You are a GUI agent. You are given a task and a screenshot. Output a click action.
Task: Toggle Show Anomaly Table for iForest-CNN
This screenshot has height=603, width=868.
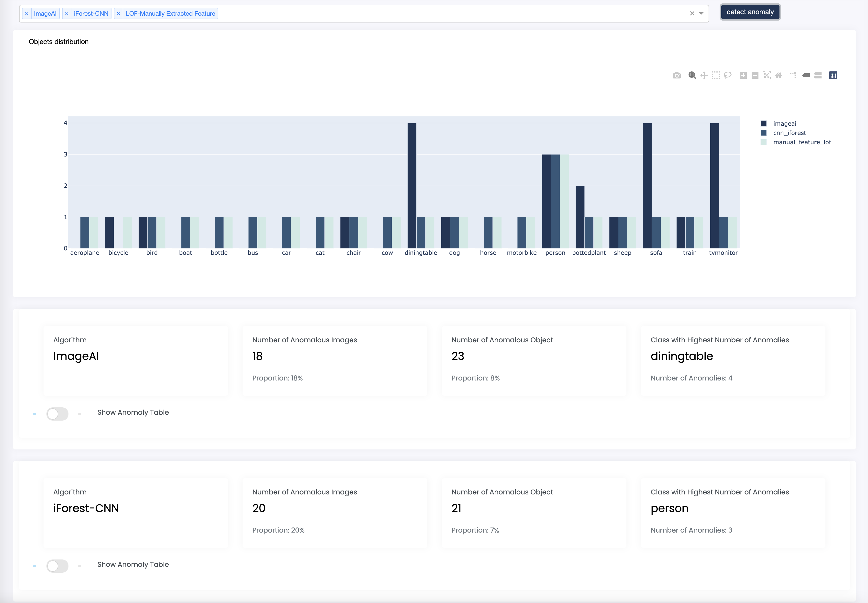(57, 566)
